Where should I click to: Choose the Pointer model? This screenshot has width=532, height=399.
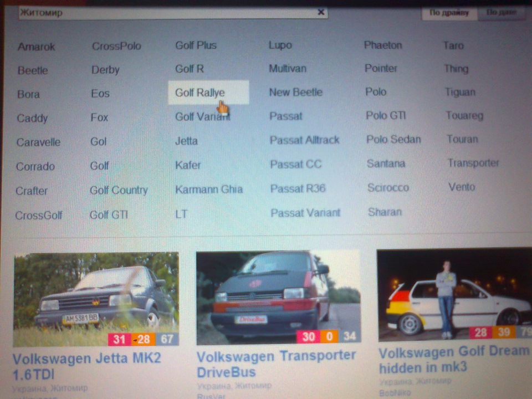click(x=381, y=68)
